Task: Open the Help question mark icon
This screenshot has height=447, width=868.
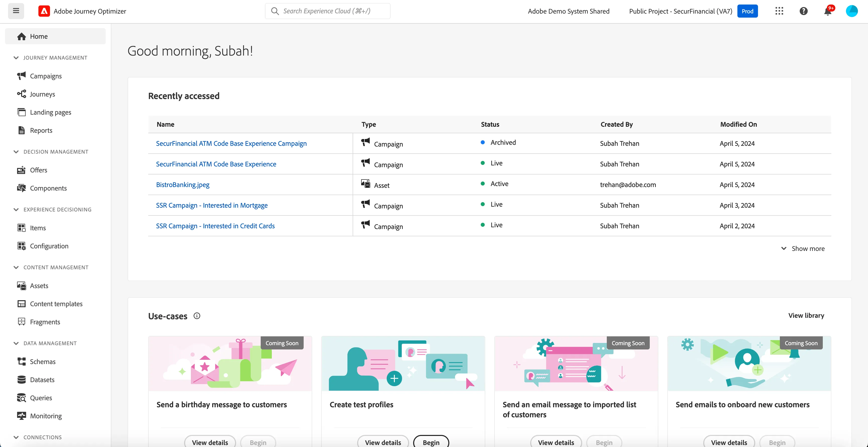Action: click(803, 11)
